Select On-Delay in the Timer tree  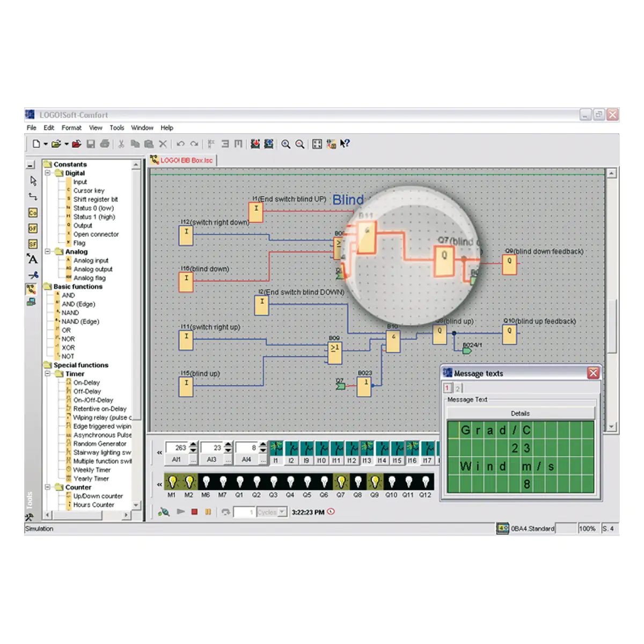[86, 383]
